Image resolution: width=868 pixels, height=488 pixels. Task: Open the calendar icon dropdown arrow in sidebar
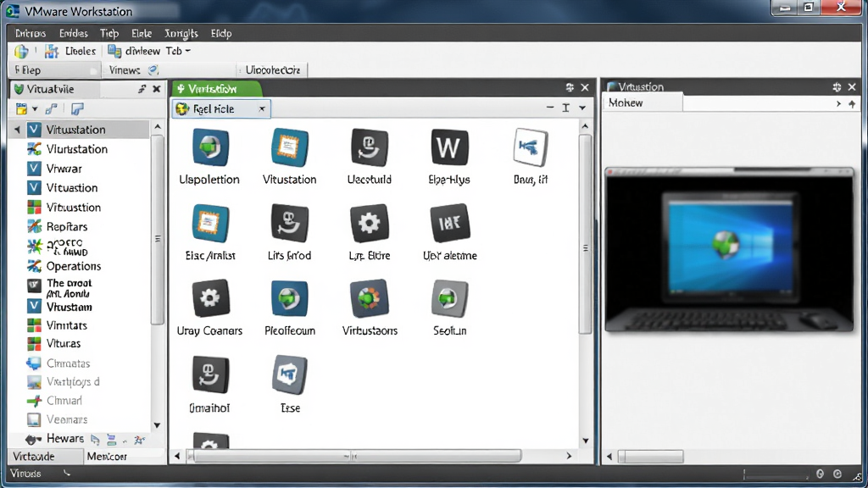click(34, 109)
